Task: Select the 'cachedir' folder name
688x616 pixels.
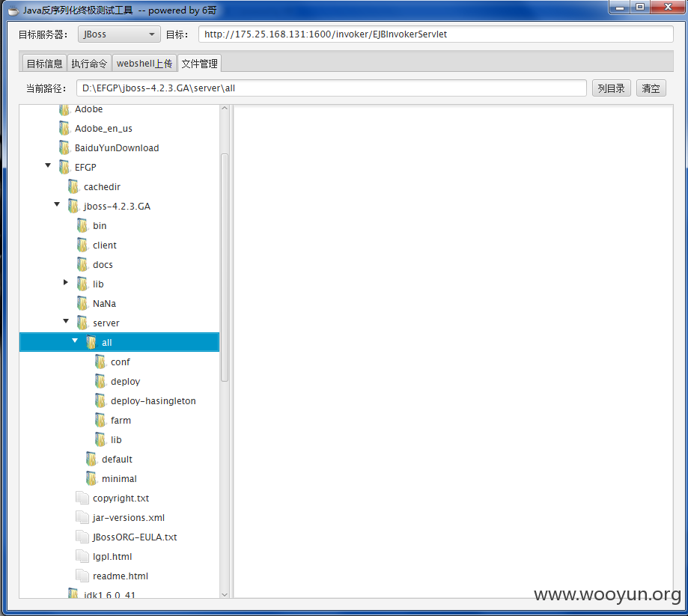Action: (102, 187)
